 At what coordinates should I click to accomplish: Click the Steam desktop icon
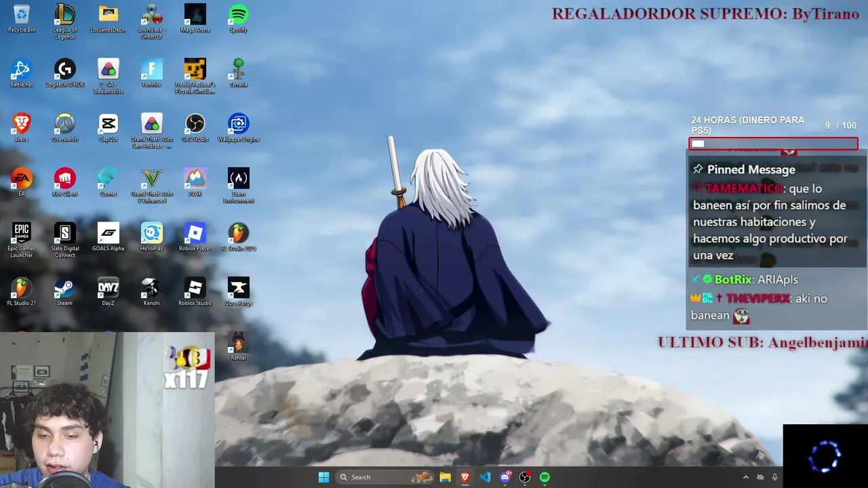tap(65, 291)
